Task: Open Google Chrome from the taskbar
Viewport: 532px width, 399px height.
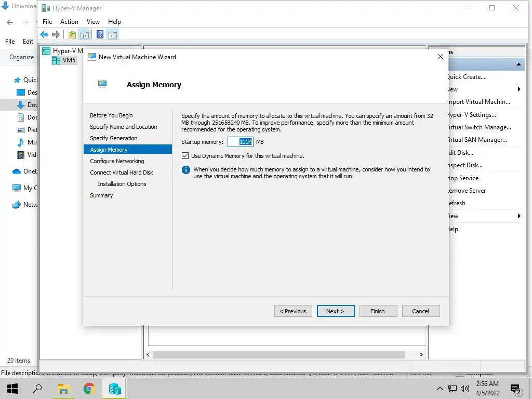Action: [89, 389]
